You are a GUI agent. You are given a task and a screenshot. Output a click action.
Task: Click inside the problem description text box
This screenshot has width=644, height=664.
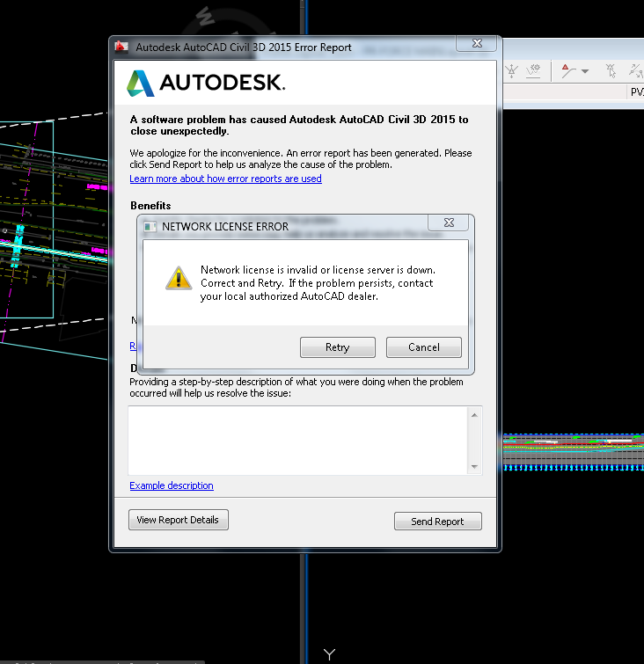coord(297,441)
